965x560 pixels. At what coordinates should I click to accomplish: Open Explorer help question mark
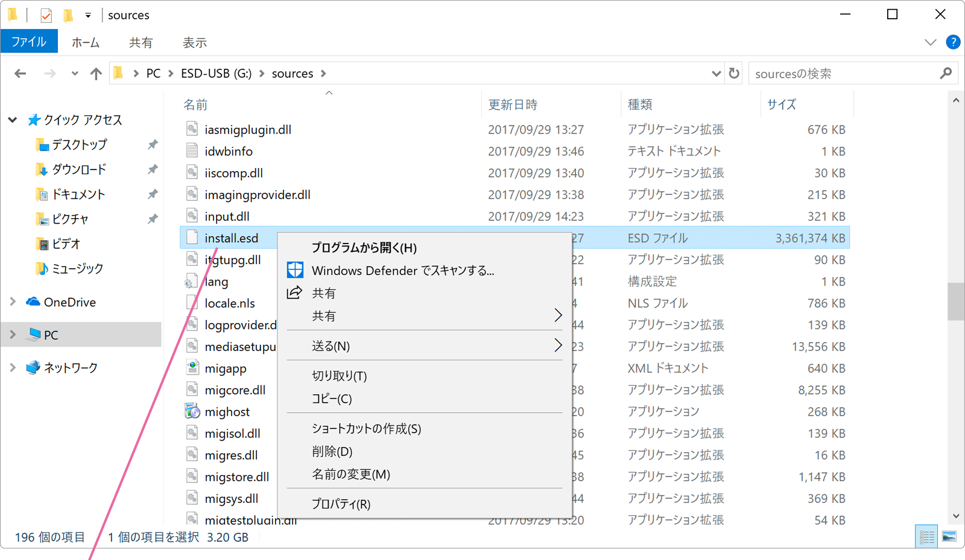953,42
